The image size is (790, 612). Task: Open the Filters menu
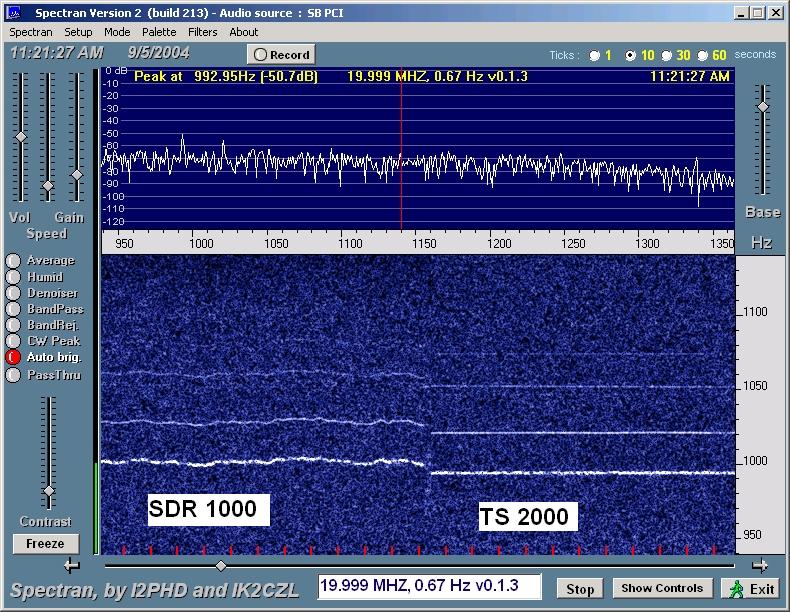coord(202,32)
